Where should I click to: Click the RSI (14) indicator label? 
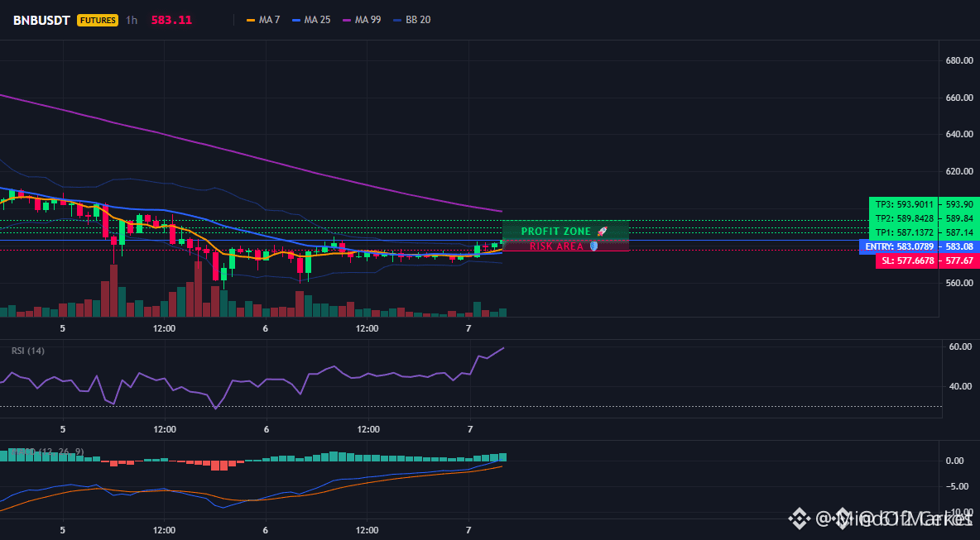28,351
